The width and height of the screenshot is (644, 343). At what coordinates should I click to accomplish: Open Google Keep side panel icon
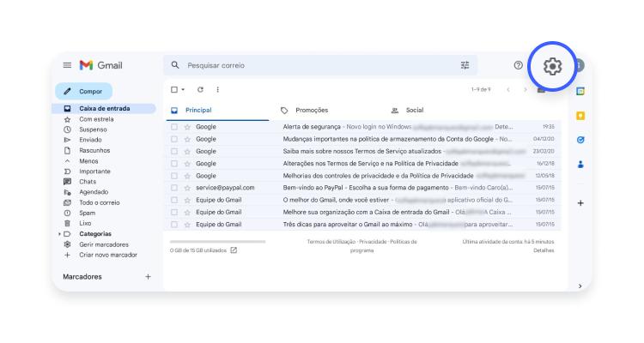click(580, 116)
